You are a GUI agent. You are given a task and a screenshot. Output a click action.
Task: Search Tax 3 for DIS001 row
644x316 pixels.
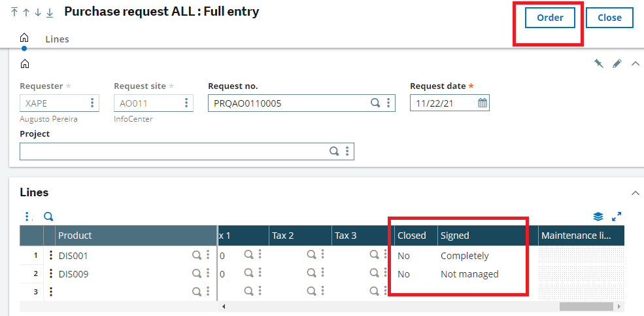(374, 255)
